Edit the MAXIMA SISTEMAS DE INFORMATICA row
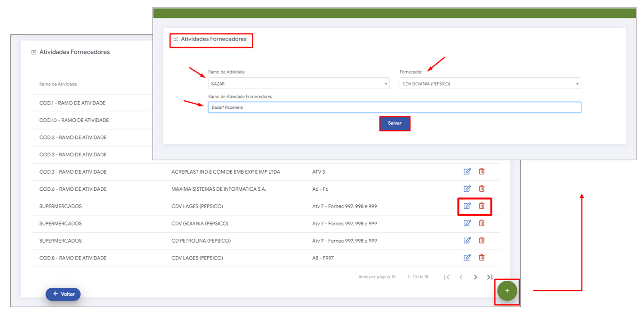The image size is (644, 316). tap(467, 189)
